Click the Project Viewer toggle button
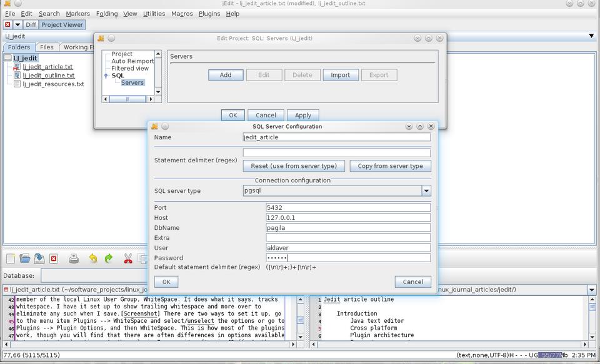The image size is (600, 364). [x=62, y=25]
